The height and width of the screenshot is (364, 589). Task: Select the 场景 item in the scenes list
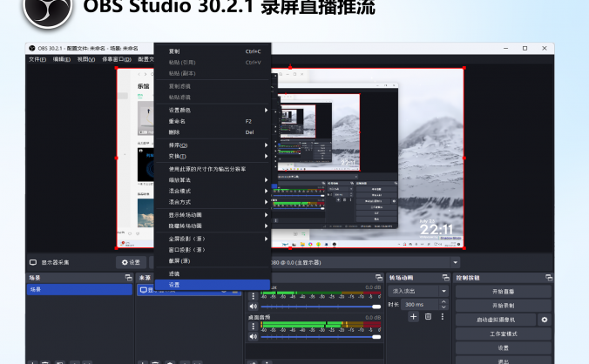79,289
